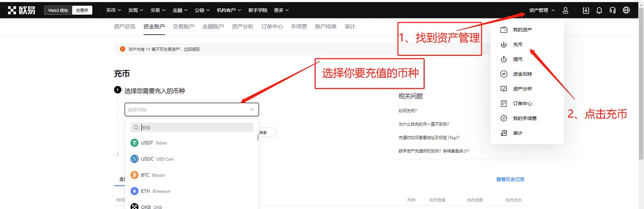Open the user profile icon
Viewport: 644px width, 209px height.
click(566, 10)
